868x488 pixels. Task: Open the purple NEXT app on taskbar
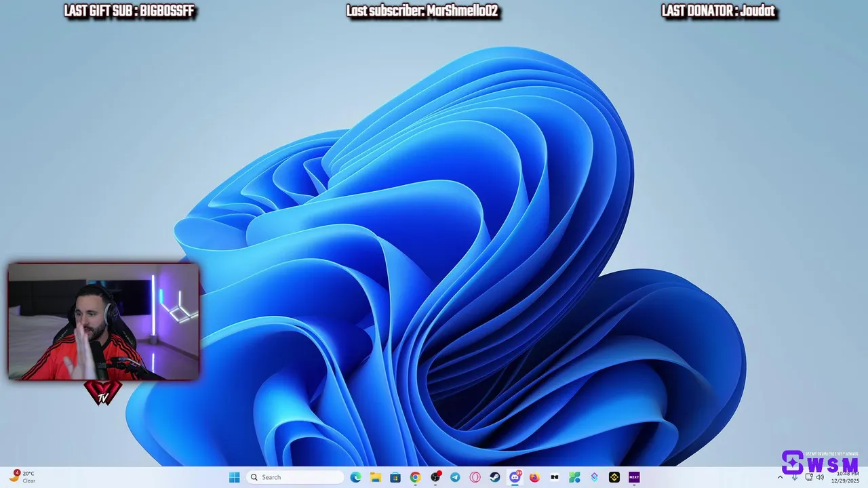[x=634, y=477]
